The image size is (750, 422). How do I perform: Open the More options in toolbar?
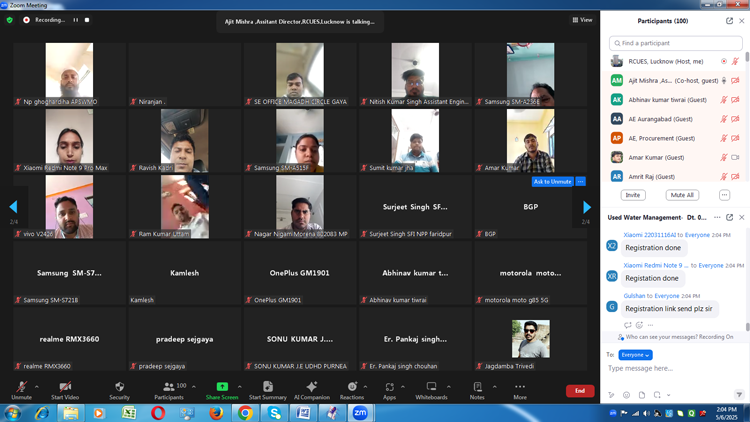pos(520,387)
